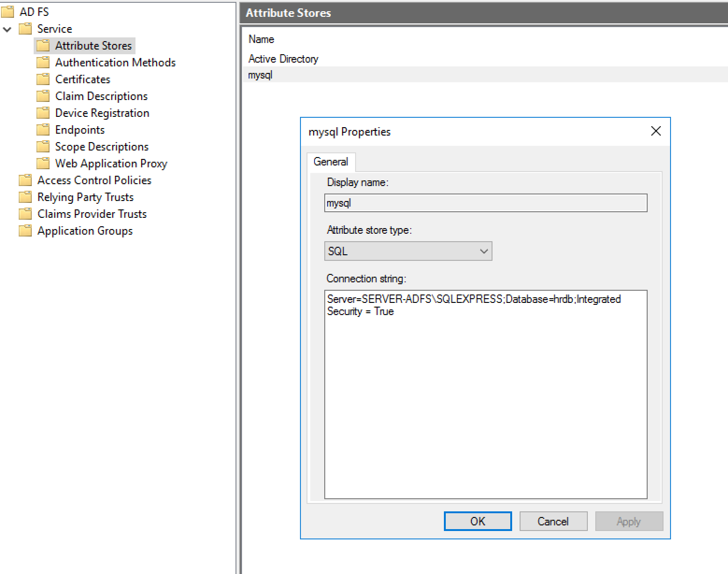The image size is (728, 574).
Task: Open Attribute Stores tree label
Action: coord(93,46)
